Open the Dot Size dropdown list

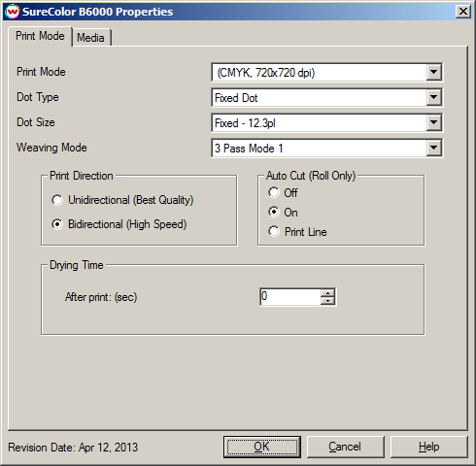tap(434, 122)
